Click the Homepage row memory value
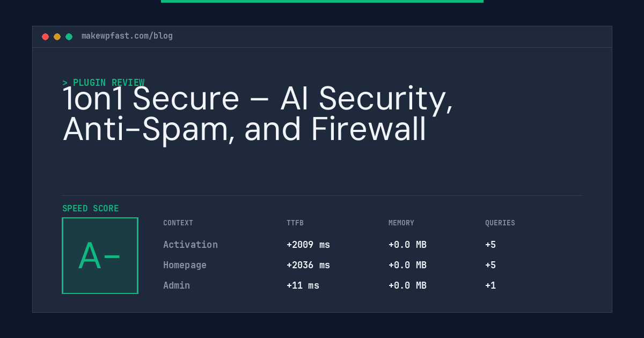The height and width of the screenshot is (338, 644). (x=407, y=265)
